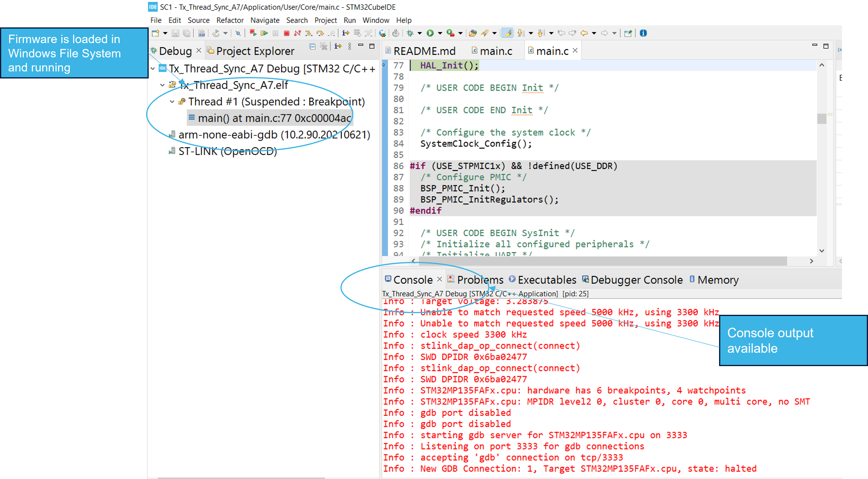This screenshot has width=868, height=479.
Task: Click Collapse All in Debug view
Action: [x=312, y=47]
